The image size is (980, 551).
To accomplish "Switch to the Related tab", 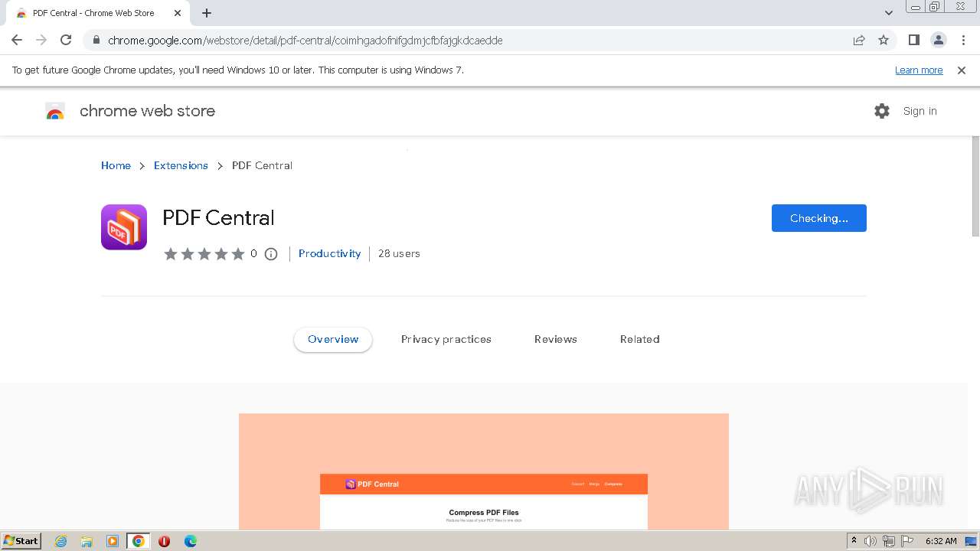I will (640, 339).
